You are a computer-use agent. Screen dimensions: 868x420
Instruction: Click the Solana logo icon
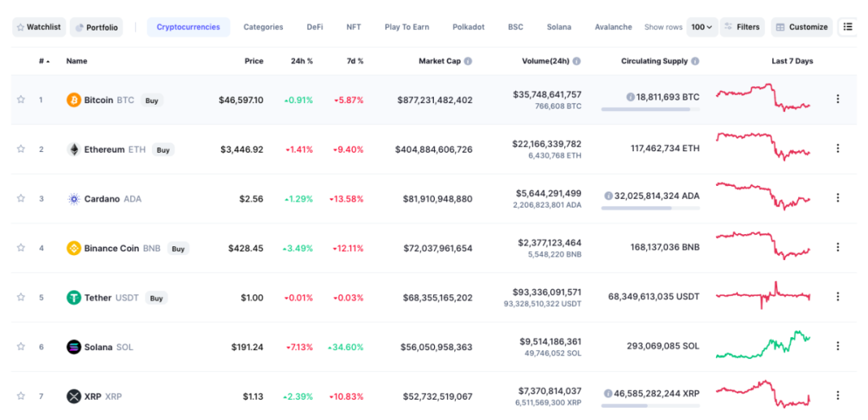[x=74, y=347]
